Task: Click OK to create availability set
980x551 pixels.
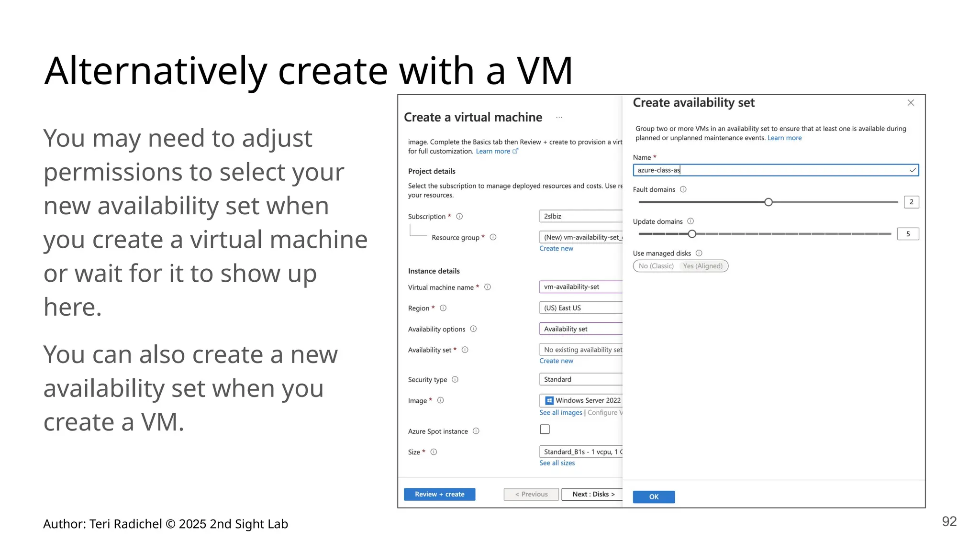Action: tap(654, 497)
